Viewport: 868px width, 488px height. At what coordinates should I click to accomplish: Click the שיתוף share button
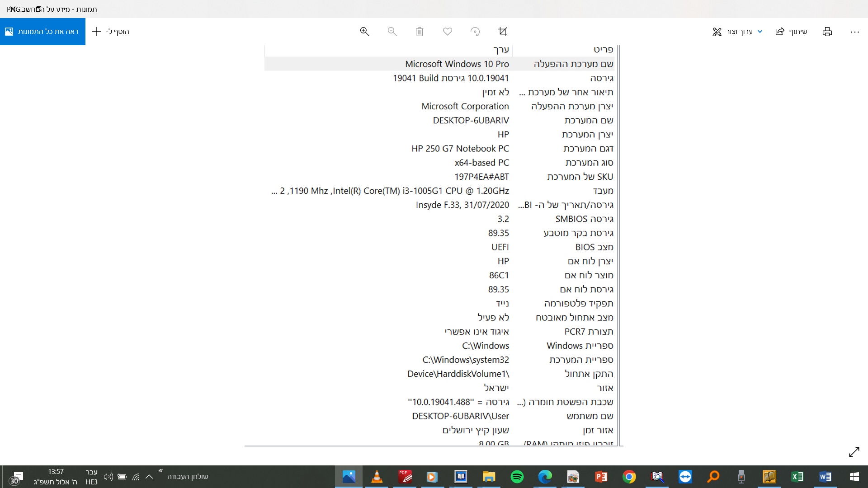click(x=791, y=32)
